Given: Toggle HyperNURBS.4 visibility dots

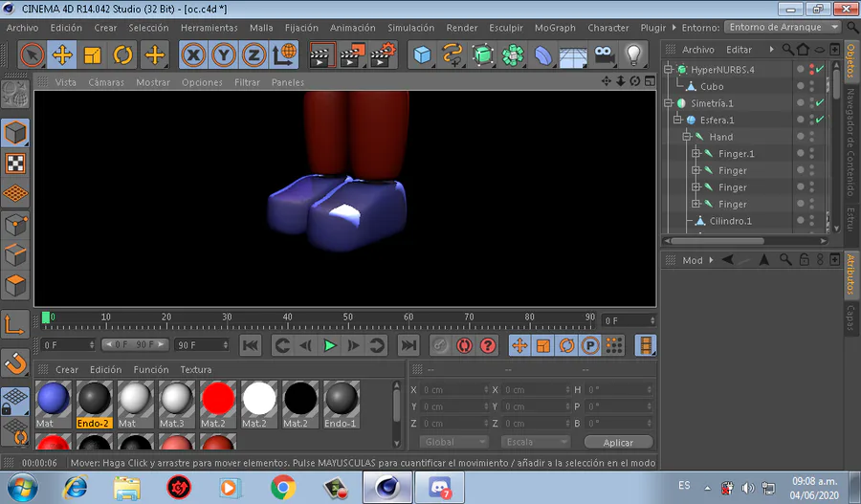Looking at the screenshot, I should pos(811,69).
